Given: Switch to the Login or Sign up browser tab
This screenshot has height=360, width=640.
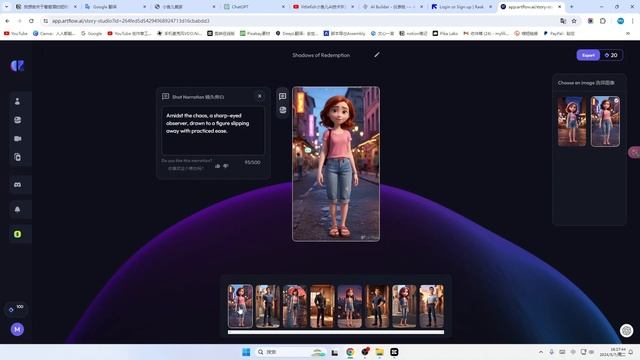Looking at the screenshot, I should tap(462, 7).
